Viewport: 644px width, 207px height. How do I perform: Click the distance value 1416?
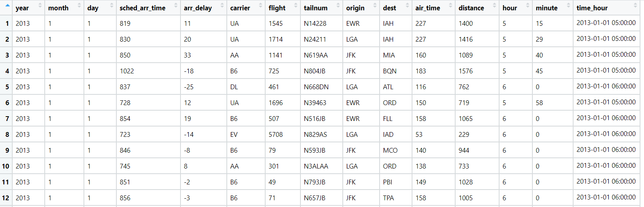(466, 39)
